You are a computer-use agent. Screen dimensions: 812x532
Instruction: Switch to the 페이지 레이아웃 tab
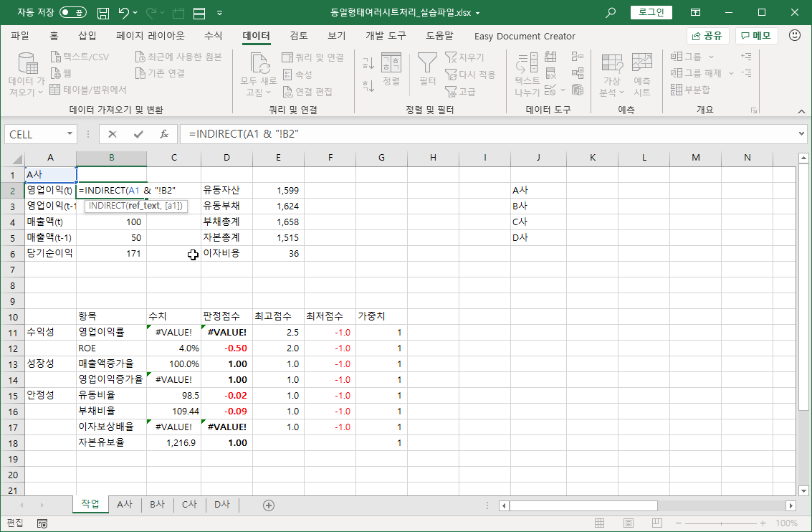[x=151, y=36]
